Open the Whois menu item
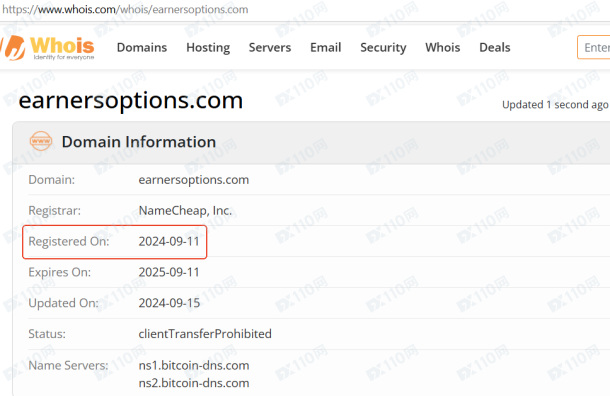Image resolution: width=610 pixels, height=396 pixels. [x=443, y=47]
